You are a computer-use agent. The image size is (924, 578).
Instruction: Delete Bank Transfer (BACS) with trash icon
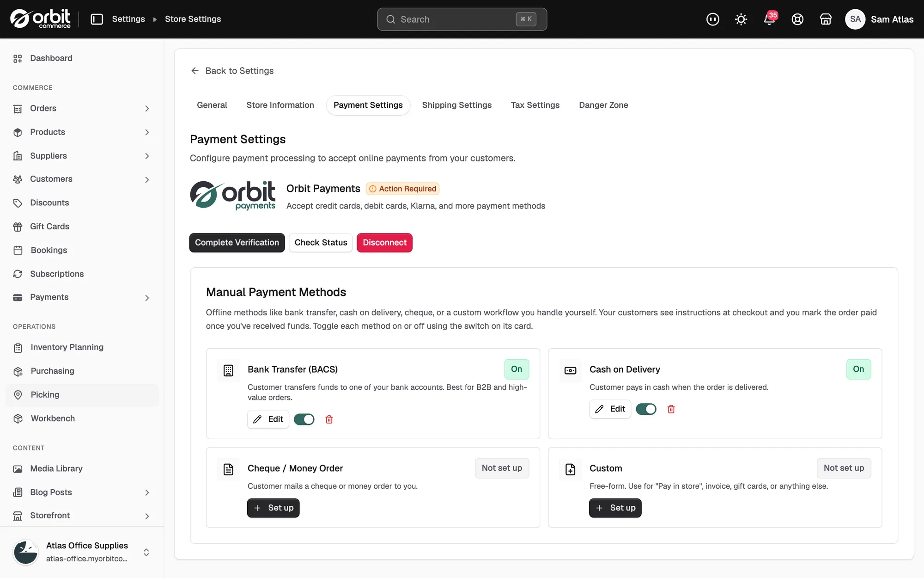coord(329,419)
